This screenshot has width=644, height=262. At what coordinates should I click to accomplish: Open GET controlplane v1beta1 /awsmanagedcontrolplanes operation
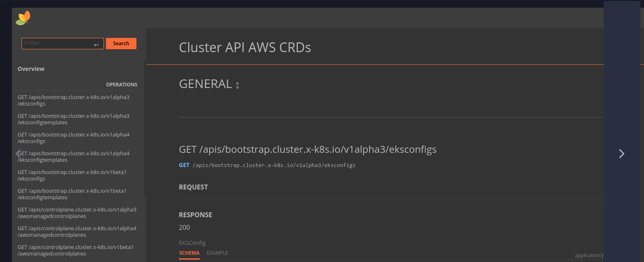[76, 251]
